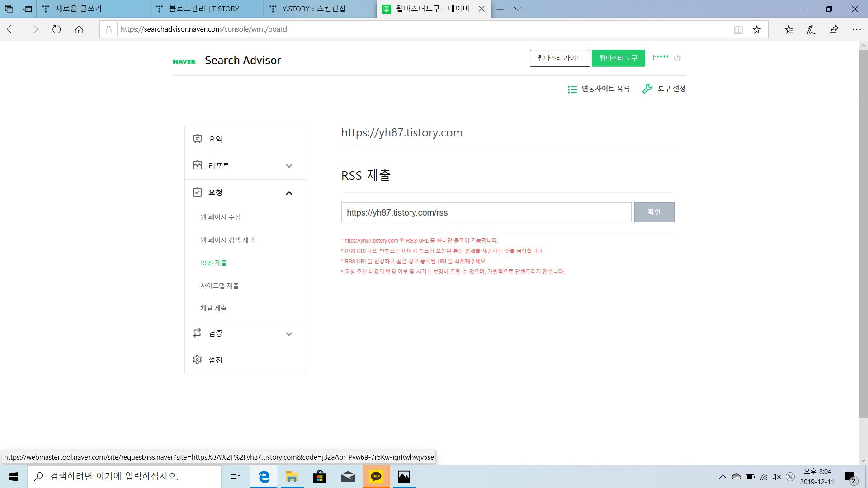Click the taskbar clock and date
Viewport: 868px width, 488px height.
(x=817, y=477)
